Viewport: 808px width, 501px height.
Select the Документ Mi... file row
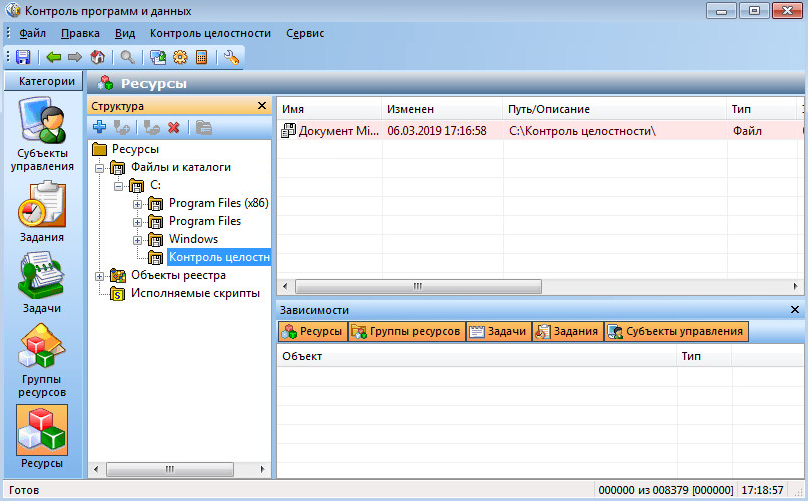tap(540, 131)
